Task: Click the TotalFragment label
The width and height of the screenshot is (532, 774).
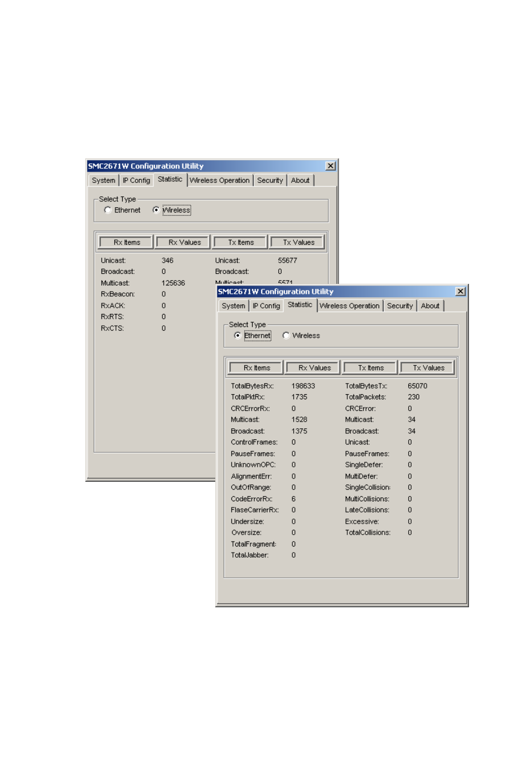Action: pos(254,544)
